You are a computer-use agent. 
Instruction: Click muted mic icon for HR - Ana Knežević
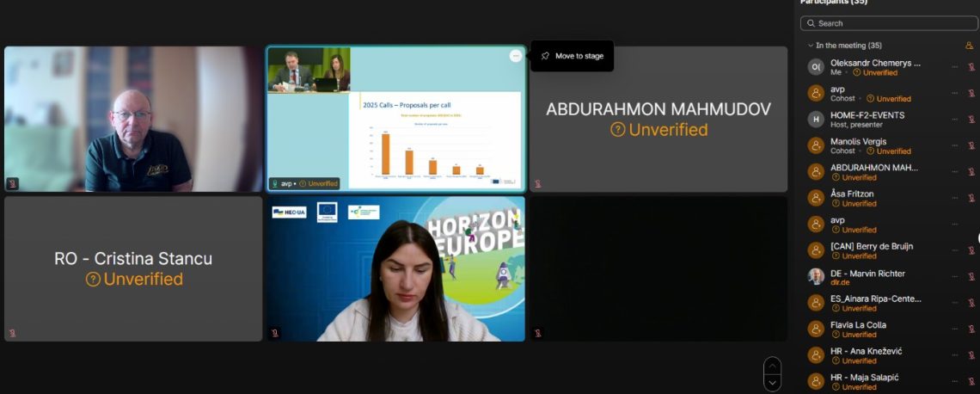(971, 355)
